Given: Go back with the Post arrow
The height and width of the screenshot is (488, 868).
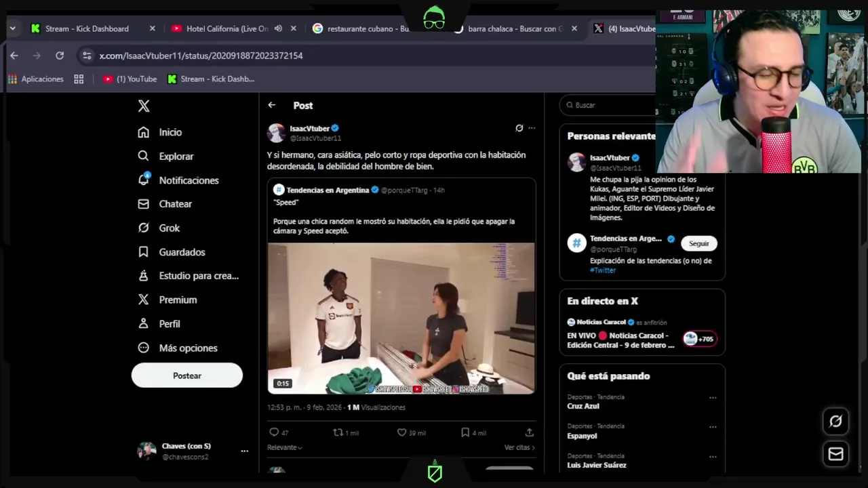Looking at the screenshot, I should [x=272, y=105].
